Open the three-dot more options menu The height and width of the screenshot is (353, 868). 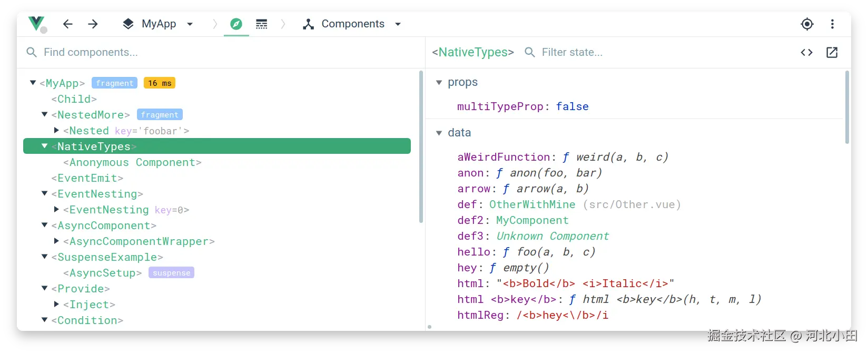coord(832,24)
